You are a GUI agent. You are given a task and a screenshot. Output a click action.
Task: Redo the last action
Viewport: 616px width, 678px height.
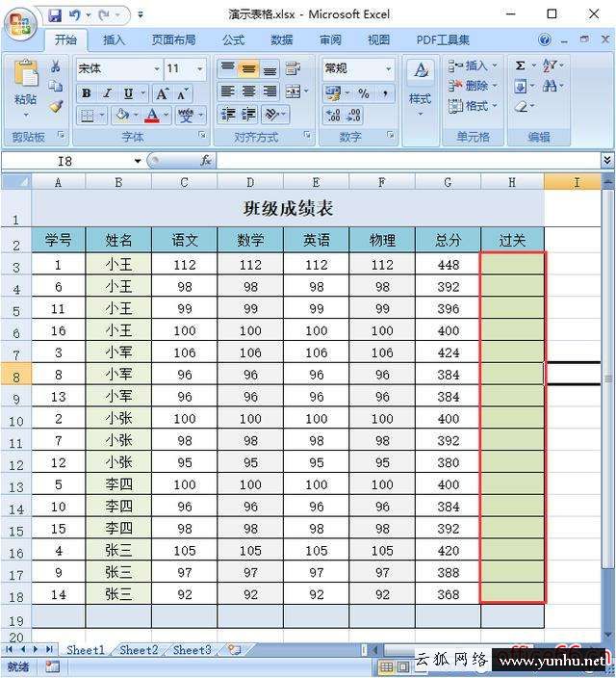pyautogui.click(x=104, y=15)
